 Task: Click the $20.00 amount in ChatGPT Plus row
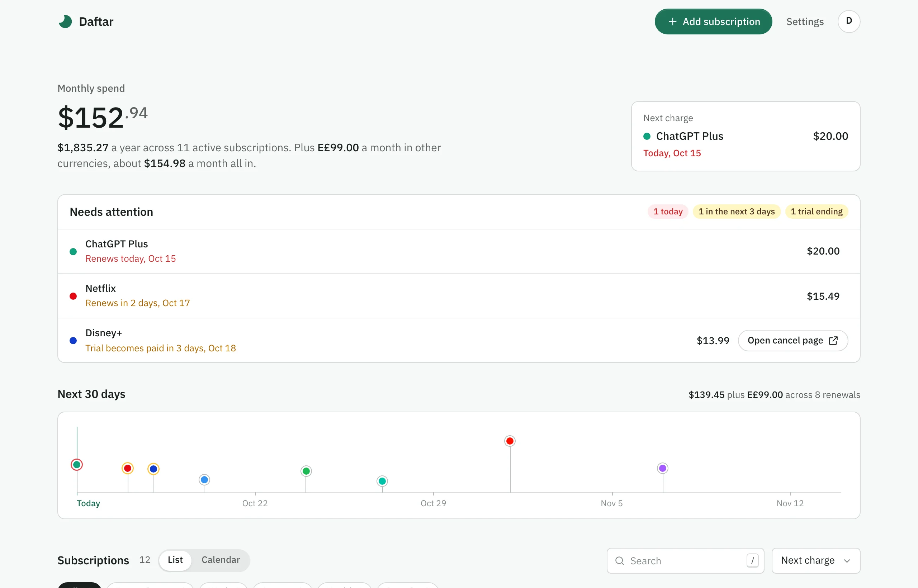point(823,251)
